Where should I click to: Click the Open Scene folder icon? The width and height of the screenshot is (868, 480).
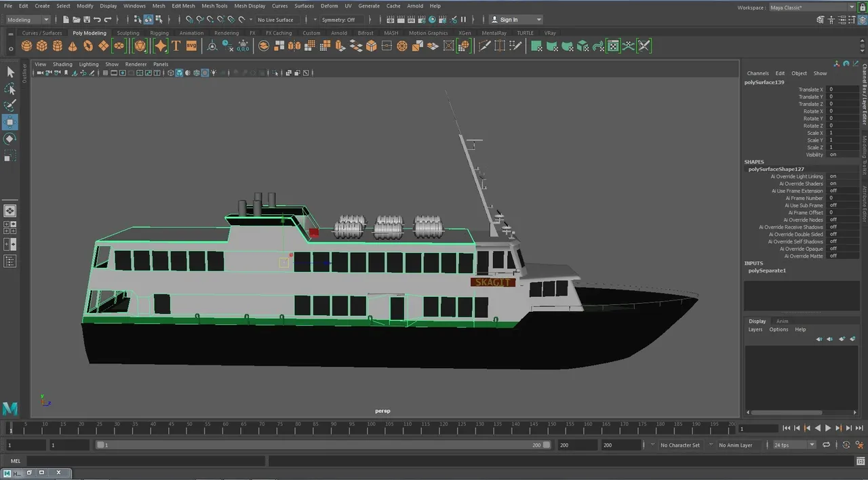click(77, 20)
